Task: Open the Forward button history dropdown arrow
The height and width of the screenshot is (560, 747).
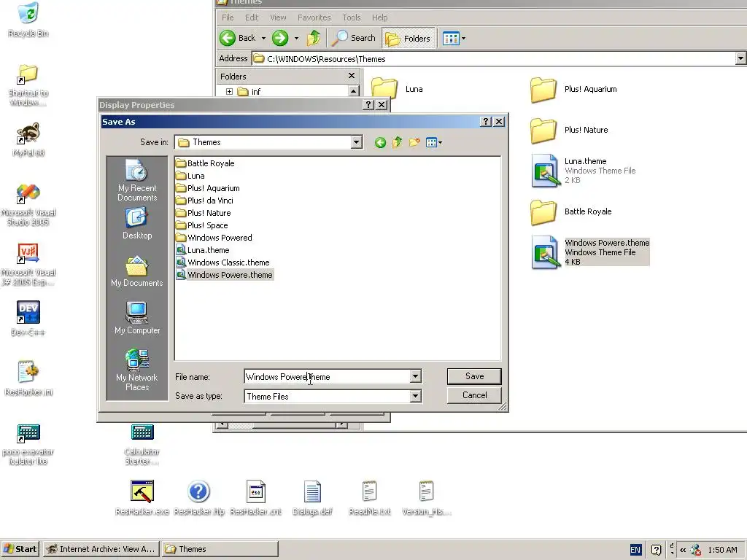Action: (296, 38)
